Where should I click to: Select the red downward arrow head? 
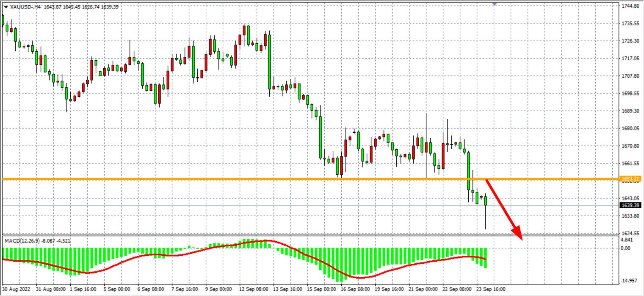click(519, 235)
